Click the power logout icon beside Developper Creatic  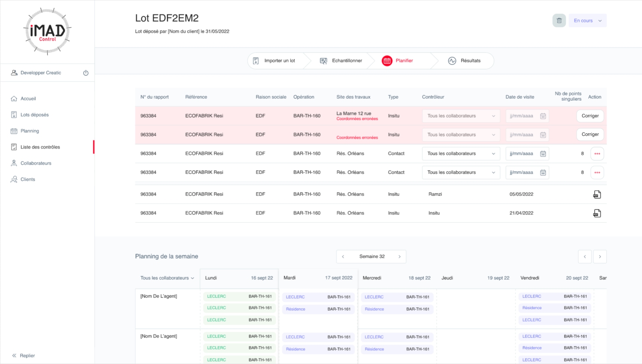click(x=86, y=73)
